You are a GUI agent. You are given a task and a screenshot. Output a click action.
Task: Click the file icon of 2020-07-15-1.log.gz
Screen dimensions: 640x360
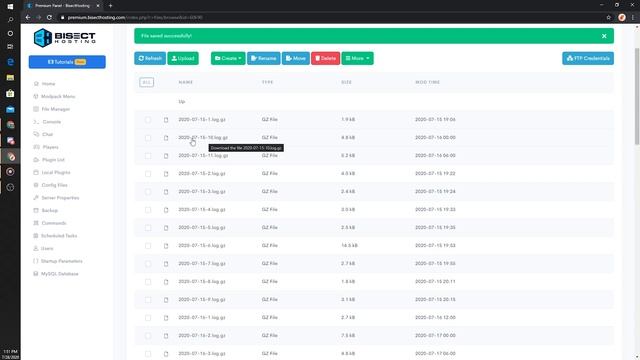(166, 120)
